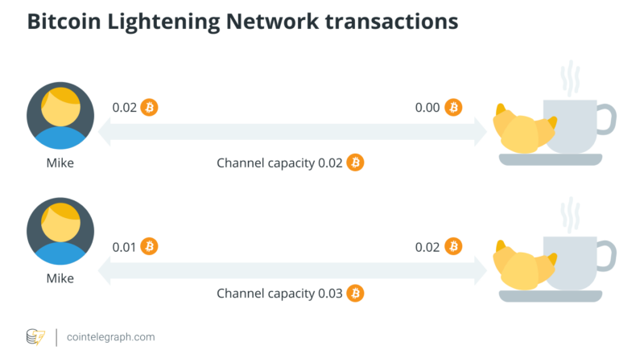Click the Bitcoin icon beside top 0.02
Image resolution: width=644 pixels, height=358 pixels.
point(149,108)
